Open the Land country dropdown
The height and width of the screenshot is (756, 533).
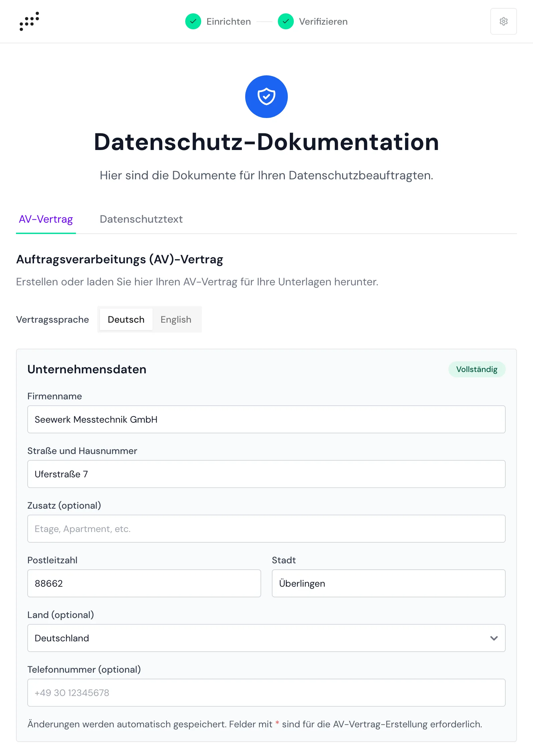point(266,638)
